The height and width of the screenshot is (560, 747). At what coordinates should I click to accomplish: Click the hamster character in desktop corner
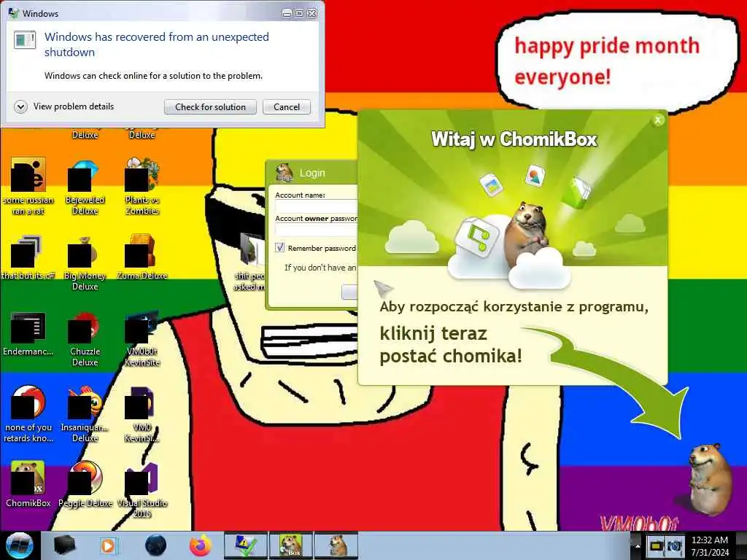pos(710,478)
